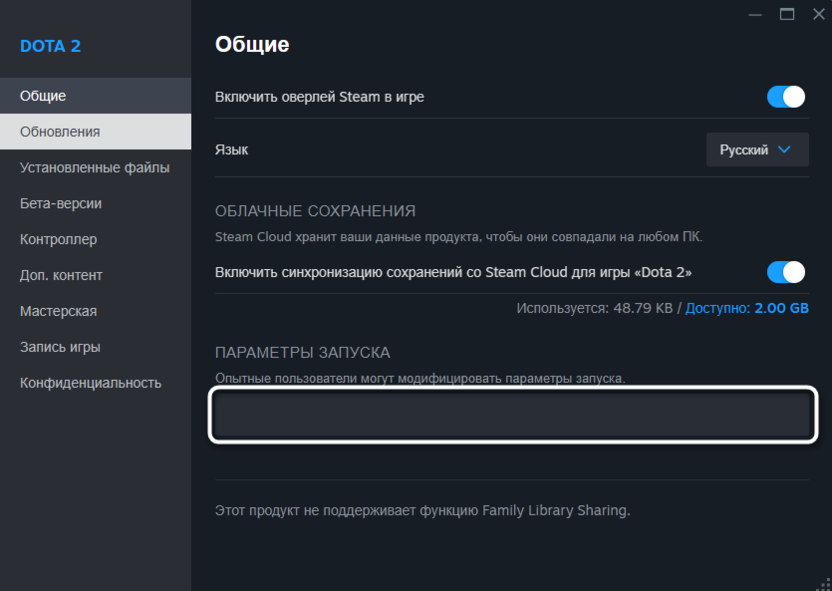Click the Family Library Sharing notice text
Screen dimensions: 832x591
pos(422,510)
